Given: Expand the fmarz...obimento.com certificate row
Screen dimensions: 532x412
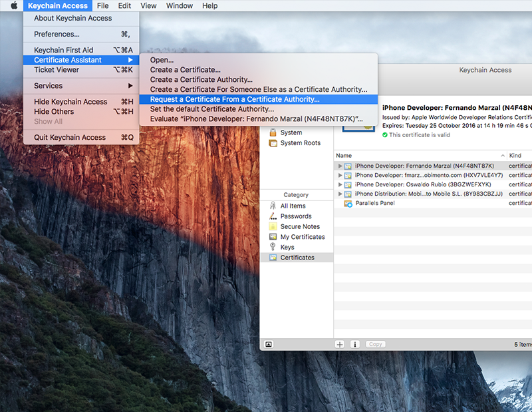Looking at the screenshot, I should click(340, 175).
